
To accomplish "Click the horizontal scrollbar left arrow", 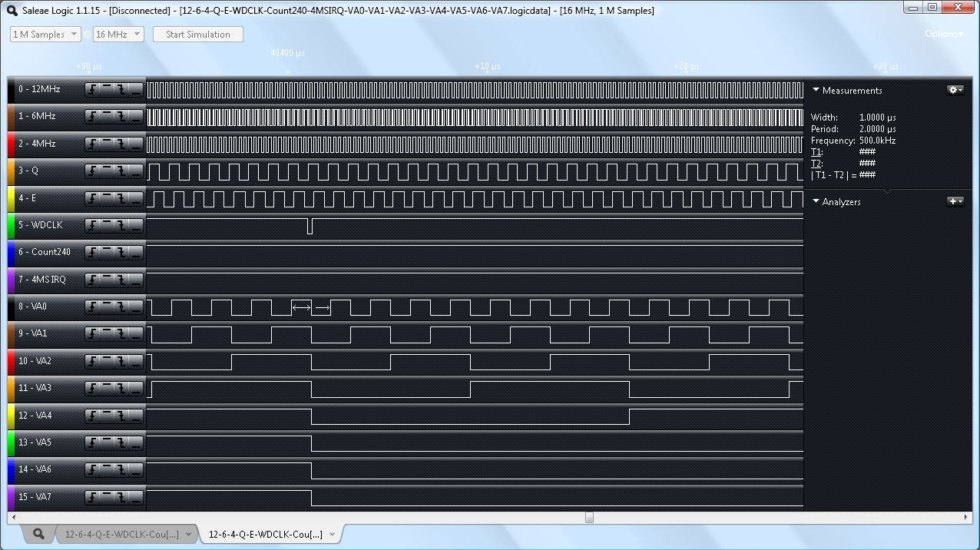I will coord(12,517).
